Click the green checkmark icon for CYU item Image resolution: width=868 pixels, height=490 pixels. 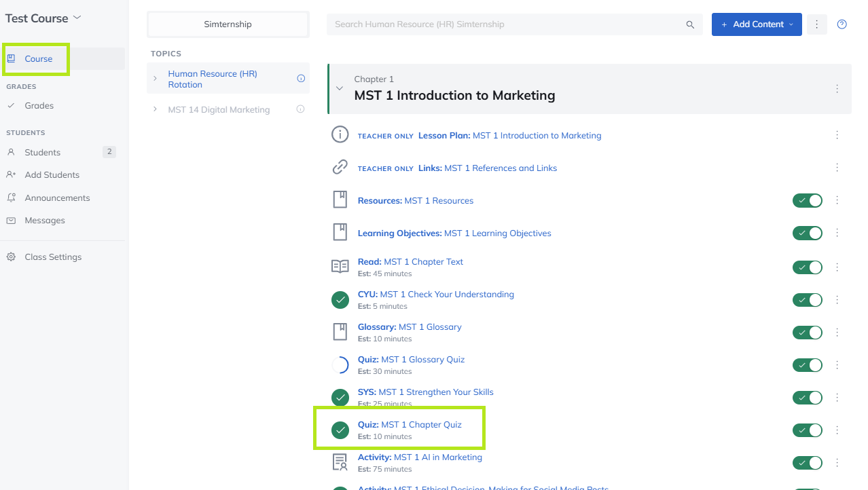pyautogui.click(x=340, y=299)
